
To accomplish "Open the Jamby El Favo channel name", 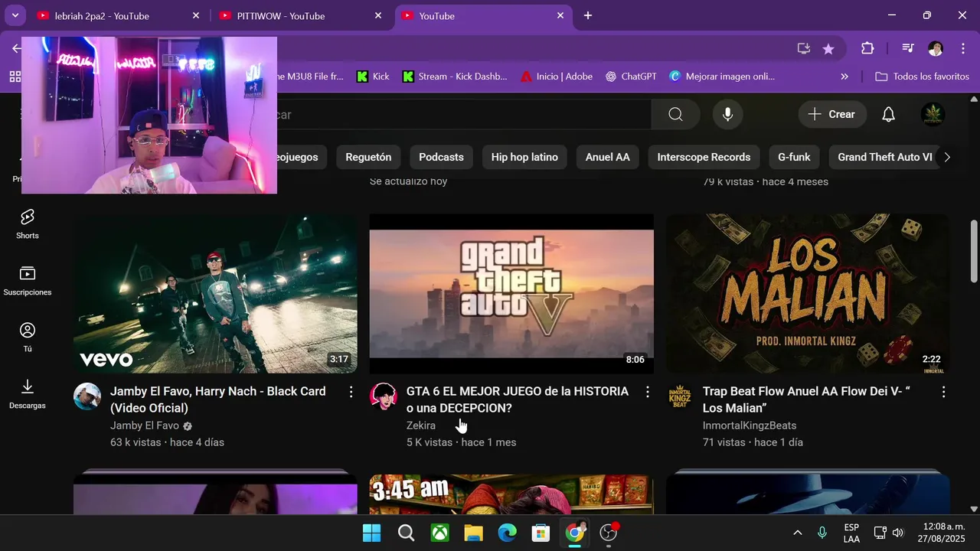I will pyautogui.click(x=145, y=425).
